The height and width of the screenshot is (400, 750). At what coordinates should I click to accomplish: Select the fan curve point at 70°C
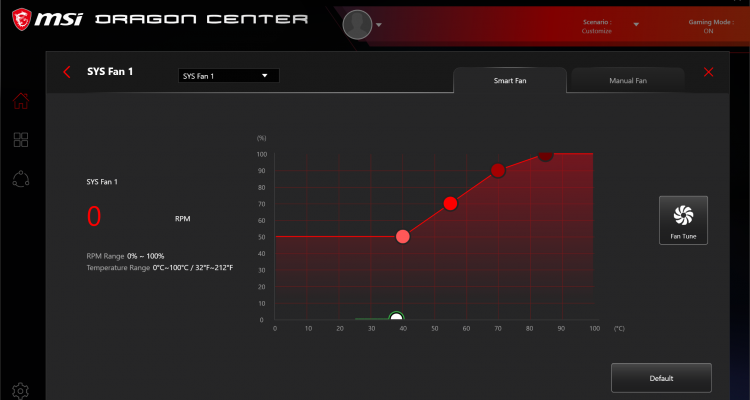click(498, 170)
